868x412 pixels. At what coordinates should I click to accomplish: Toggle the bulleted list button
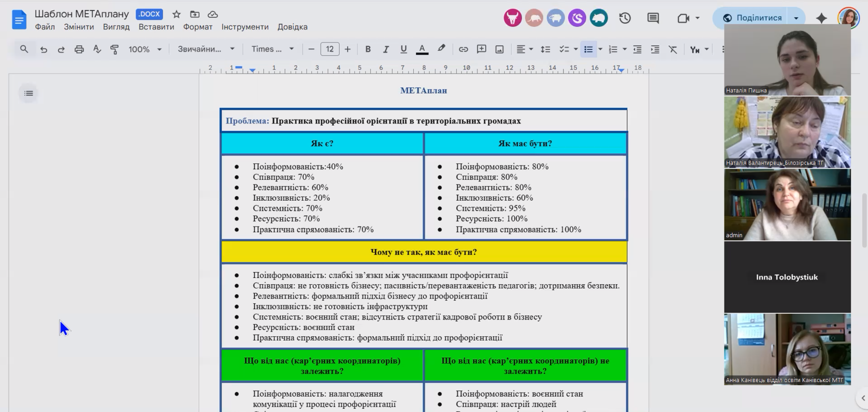pos(588,49)
